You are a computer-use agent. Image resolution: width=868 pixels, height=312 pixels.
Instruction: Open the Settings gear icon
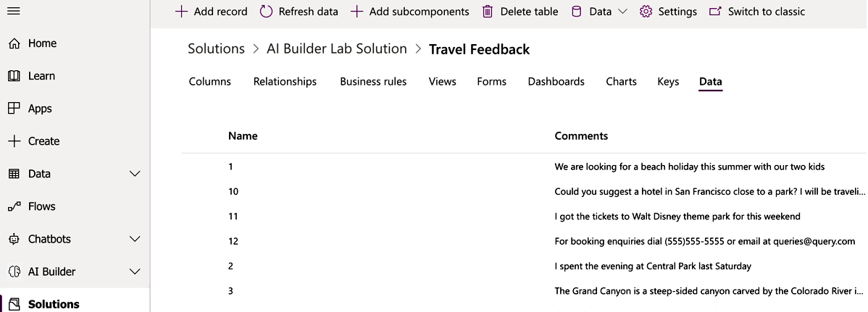point(646,12)
